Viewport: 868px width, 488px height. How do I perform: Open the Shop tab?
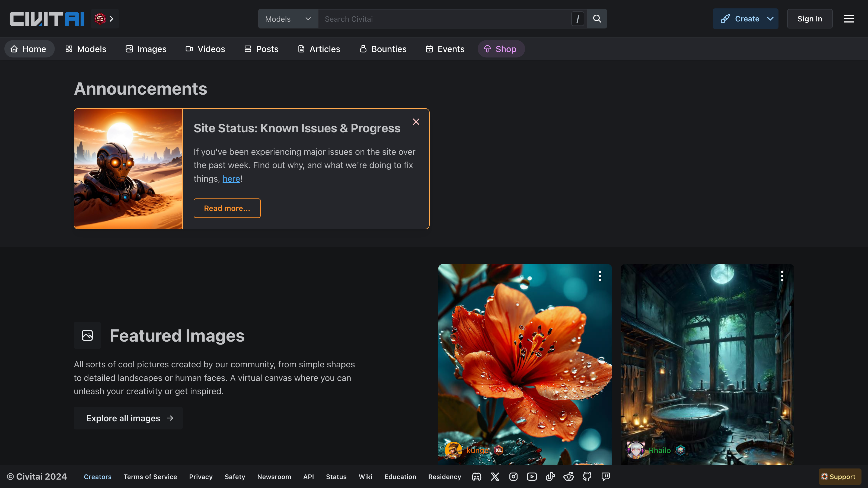[x=501, y=49]
